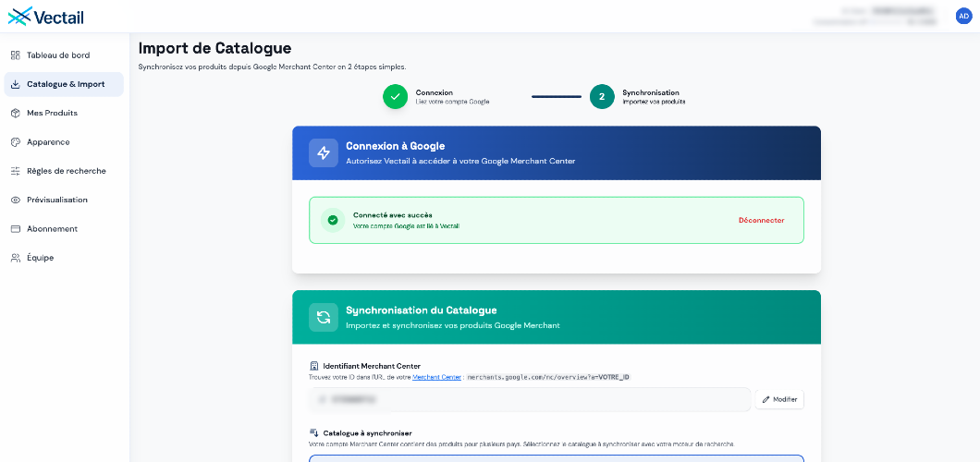Viewport: 980px width, 462px height.
Task: Click the Règles de recherche sliders icon
Action: (16, 171)
